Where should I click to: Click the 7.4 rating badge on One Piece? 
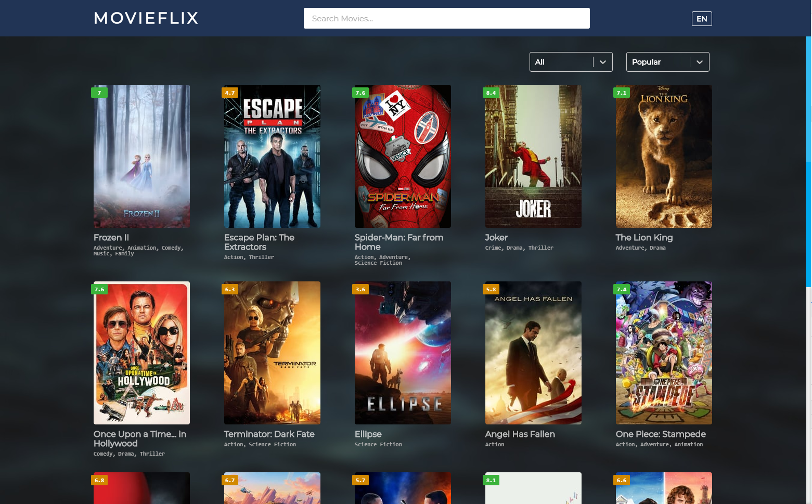(x=622, y=289)
